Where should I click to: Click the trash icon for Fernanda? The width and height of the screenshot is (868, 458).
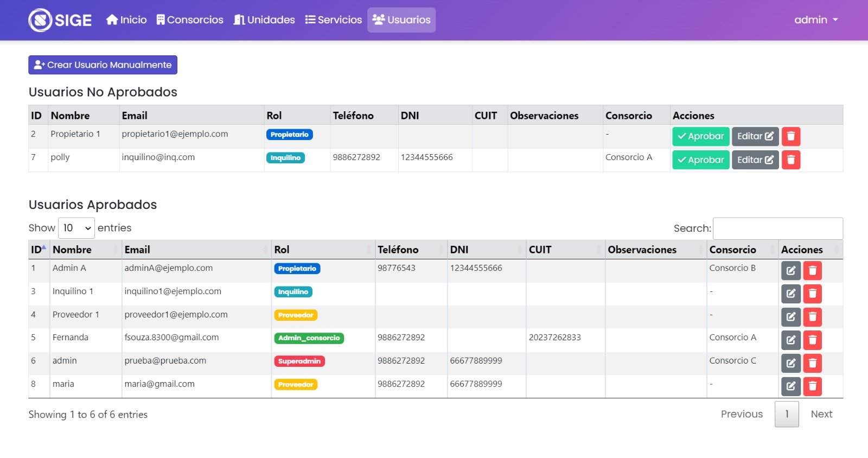click(x=812, y=340)
